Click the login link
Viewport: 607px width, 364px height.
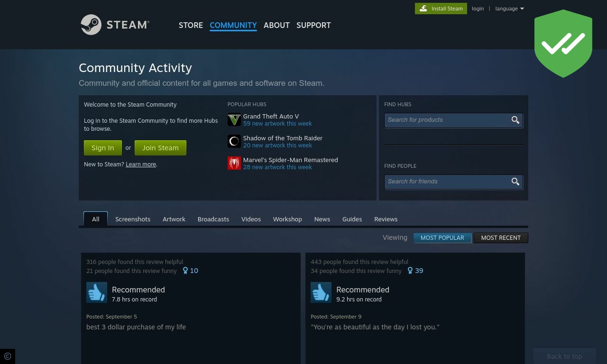point(478,9)
